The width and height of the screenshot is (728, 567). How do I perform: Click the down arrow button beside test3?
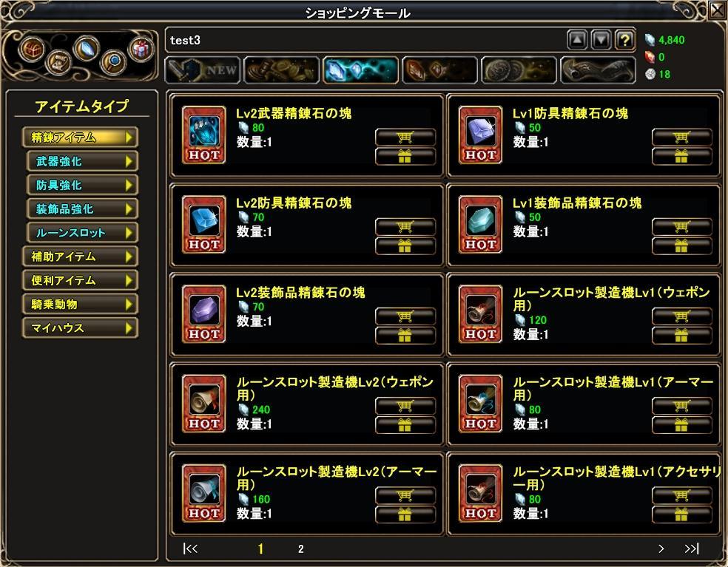(x=601, y=40)
